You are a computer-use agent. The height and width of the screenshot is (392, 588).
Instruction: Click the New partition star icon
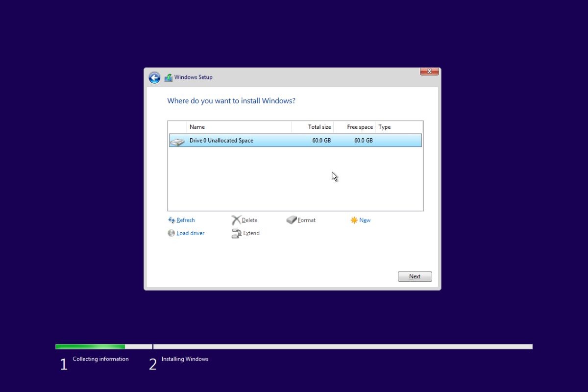tap(354, 220)
